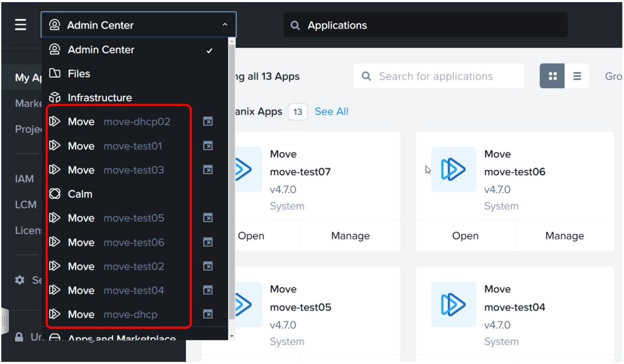This screenshot has height=364, width=624.
Task: Open move-test03 in new window icon
Action: (207, 170)
